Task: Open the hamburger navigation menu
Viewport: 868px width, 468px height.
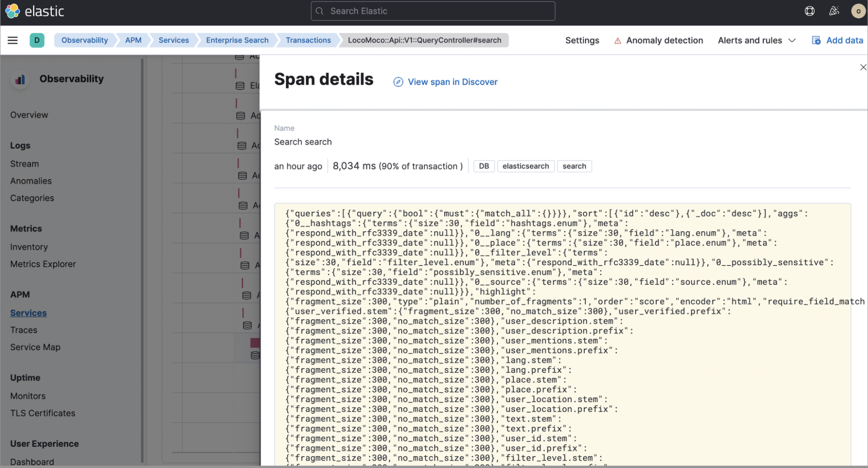Action: pyautogui.click(x=13, y=40)
